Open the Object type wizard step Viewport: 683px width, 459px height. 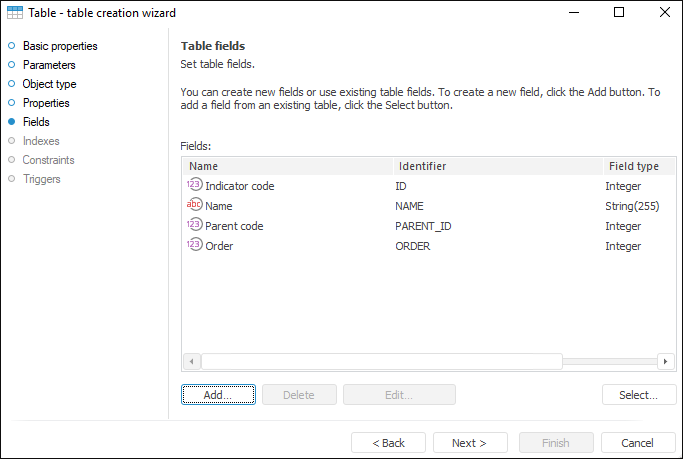click(x=49, y=84)
